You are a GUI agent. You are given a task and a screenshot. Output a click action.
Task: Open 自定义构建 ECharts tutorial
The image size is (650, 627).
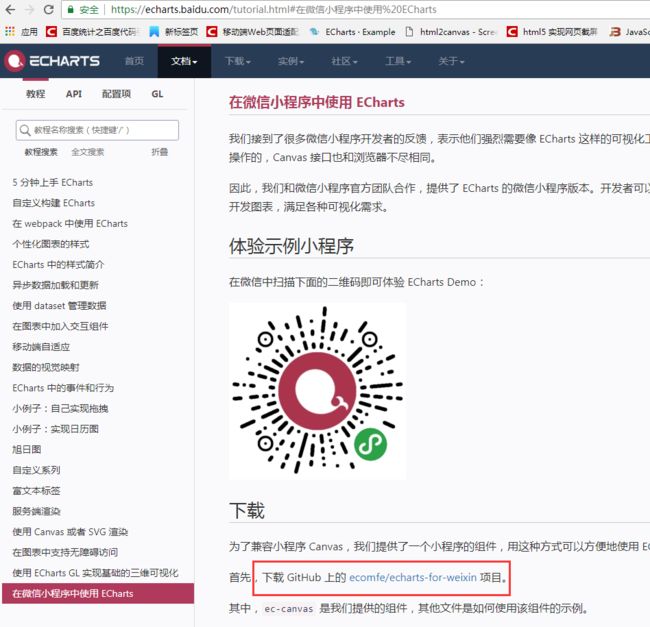[x=53, y=203]
